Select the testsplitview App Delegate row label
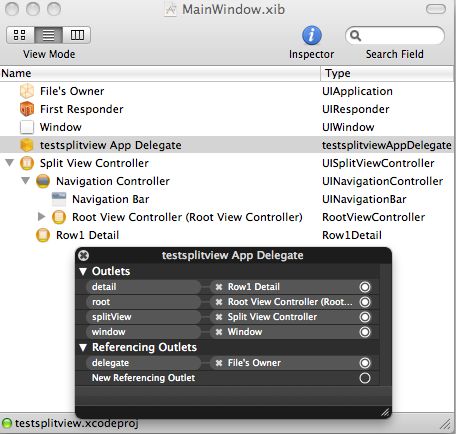This screenshot has width=456, height=434. (111, 145)
